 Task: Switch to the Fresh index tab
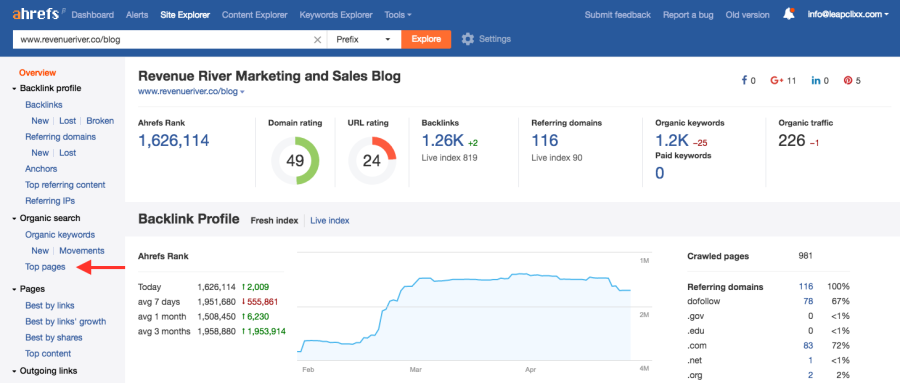point(274,220)
